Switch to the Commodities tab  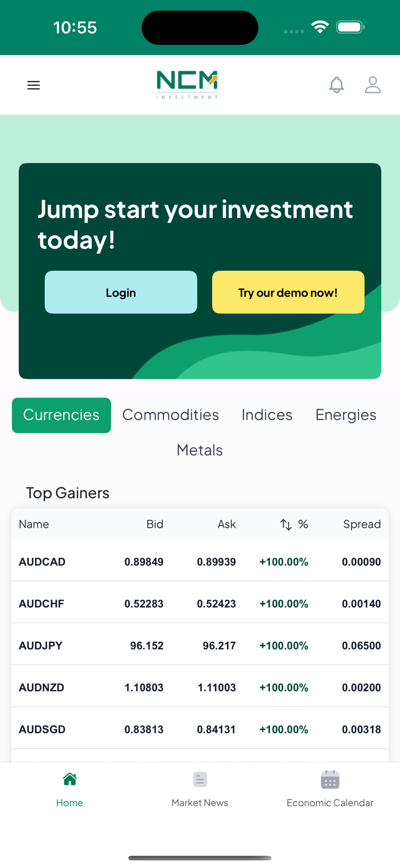click(171, 415)
